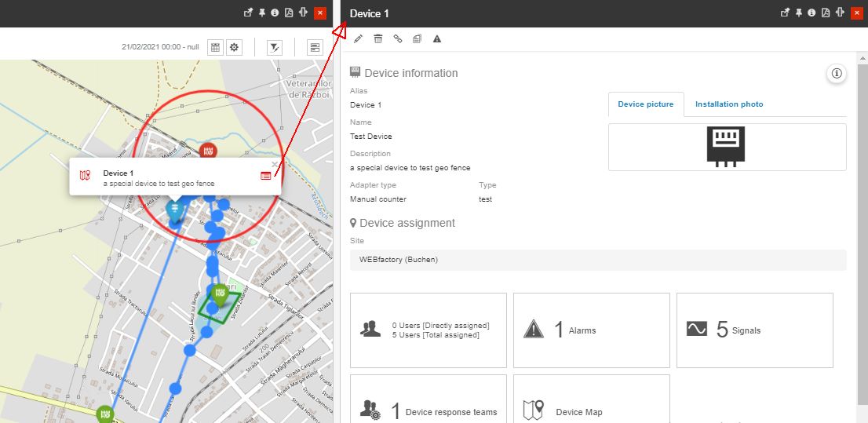This screenshot has height=423, width=868.
Task: Click the Users assigned tile
Action: tap(428, 330)
